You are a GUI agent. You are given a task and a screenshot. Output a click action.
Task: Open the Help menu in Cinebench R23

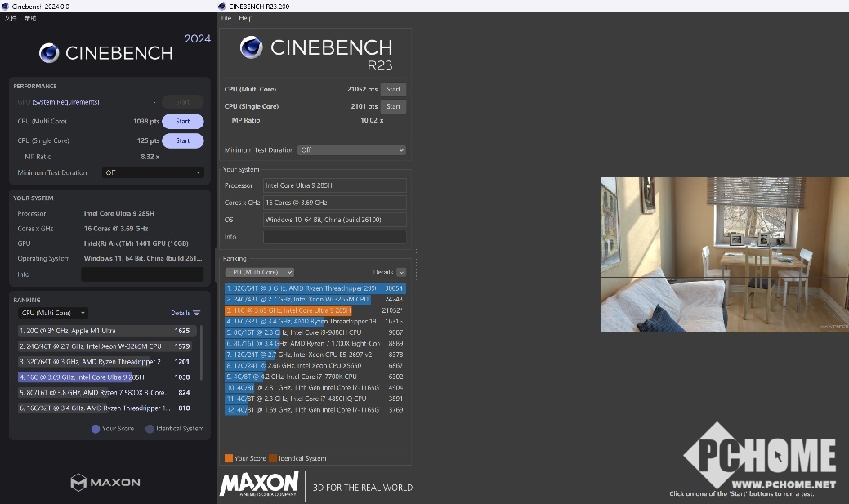245,18
